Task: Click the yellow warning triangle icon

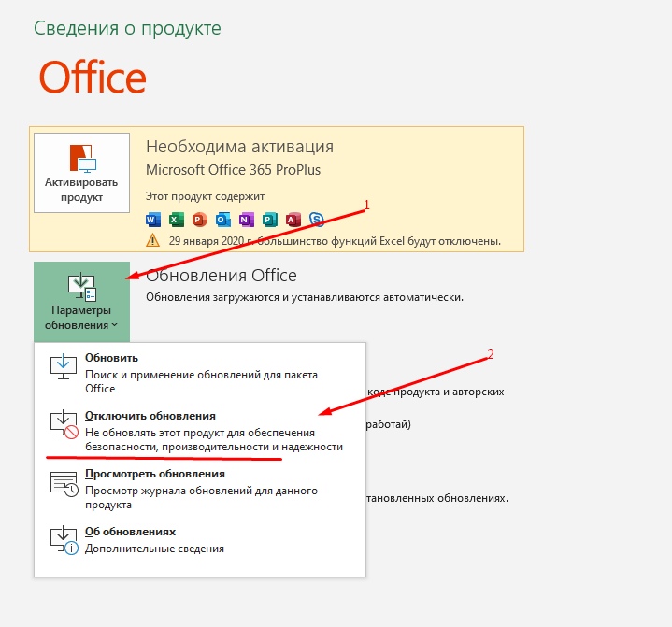Action: click(x=152, y=240)
